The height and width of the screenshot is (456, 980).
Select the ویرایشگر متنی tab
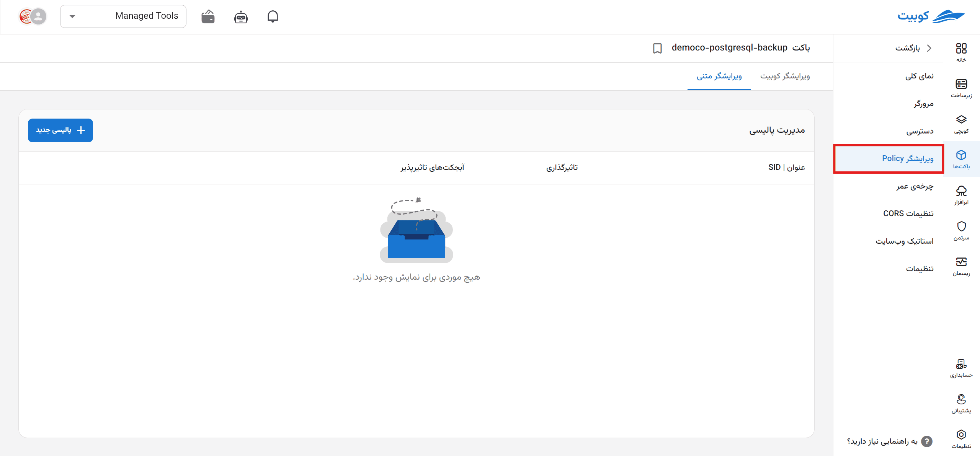coord(719,76)
